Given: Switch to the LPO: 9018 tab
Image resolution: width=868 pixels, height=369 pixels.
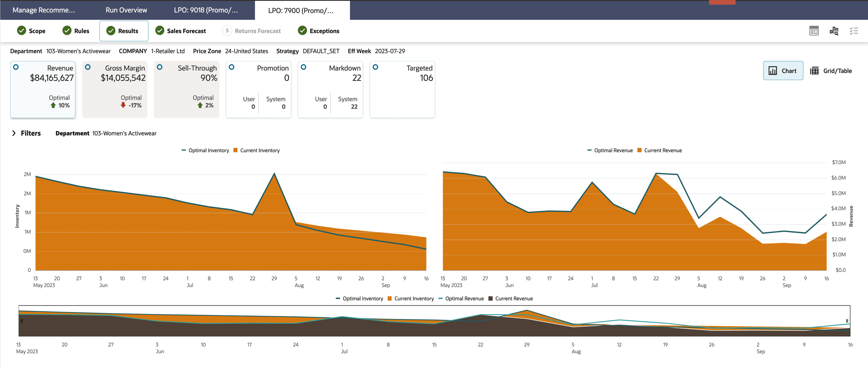Looking at the screenshot, I should pyautogui.click(x=205, y=10).
